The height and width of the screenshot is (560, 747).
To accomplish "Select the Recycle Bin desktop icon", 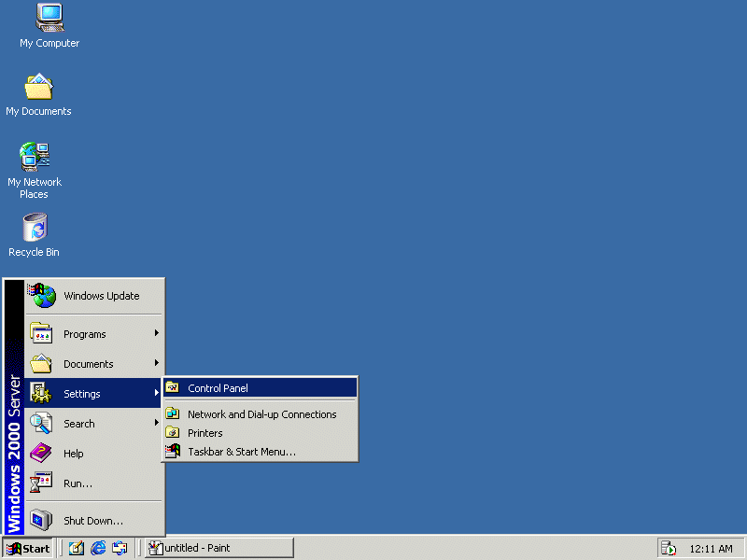I will [35, 227].
